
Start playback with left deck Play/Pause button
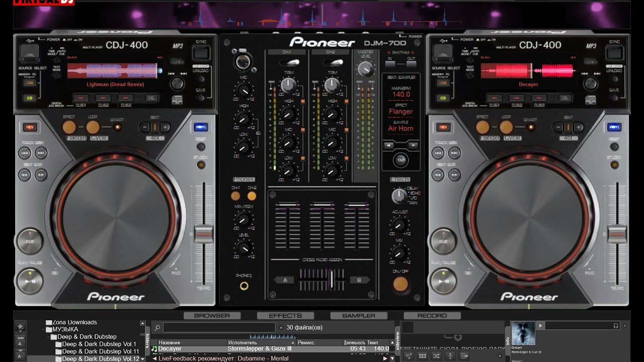[x=30, y=281]
